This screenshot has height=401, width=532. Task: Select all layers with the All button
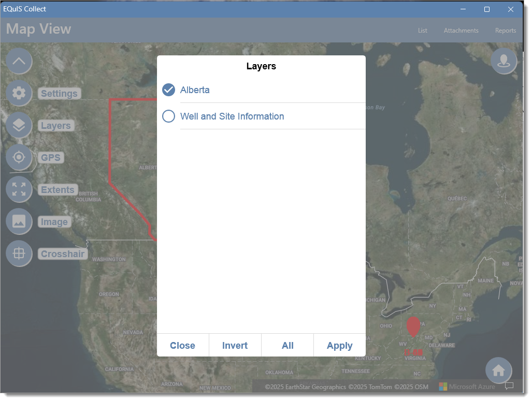point(287,346)
